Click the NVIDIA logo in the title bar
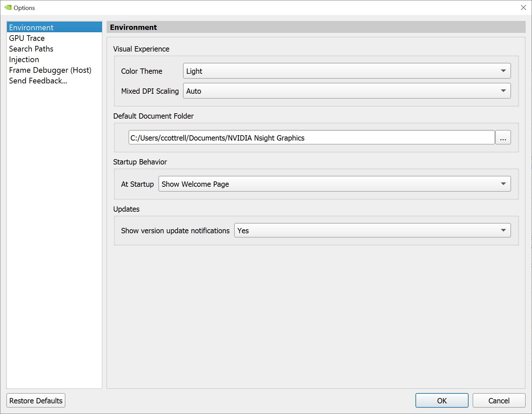532x414 pixels. 7,7
